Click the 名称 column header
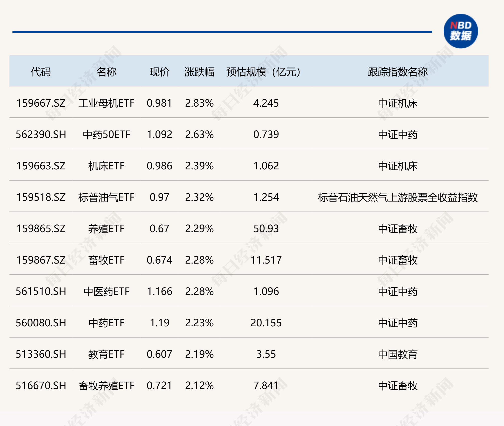 (x=106, y=72)
